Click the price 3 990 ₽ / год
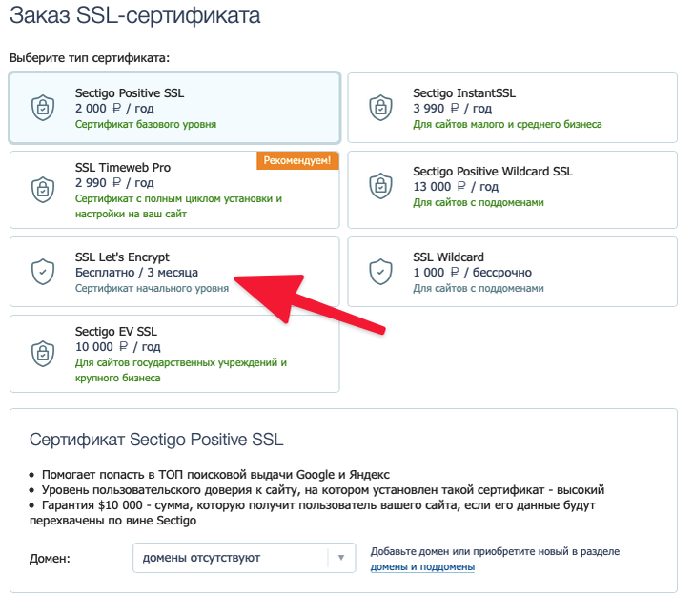This screenshot has height=616, width=693. (x=453, y=109)
